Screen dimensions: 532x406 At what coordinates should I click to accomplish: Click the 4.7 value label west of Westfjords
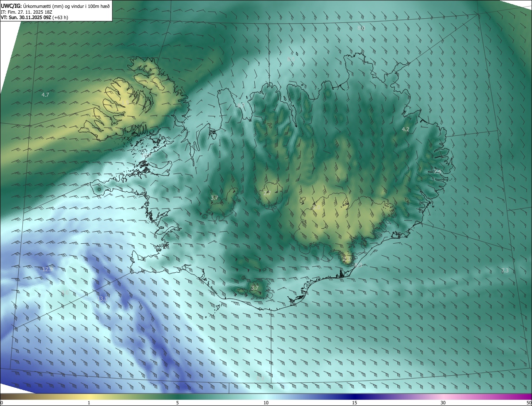pyautogui.click(x=45, y=95)
